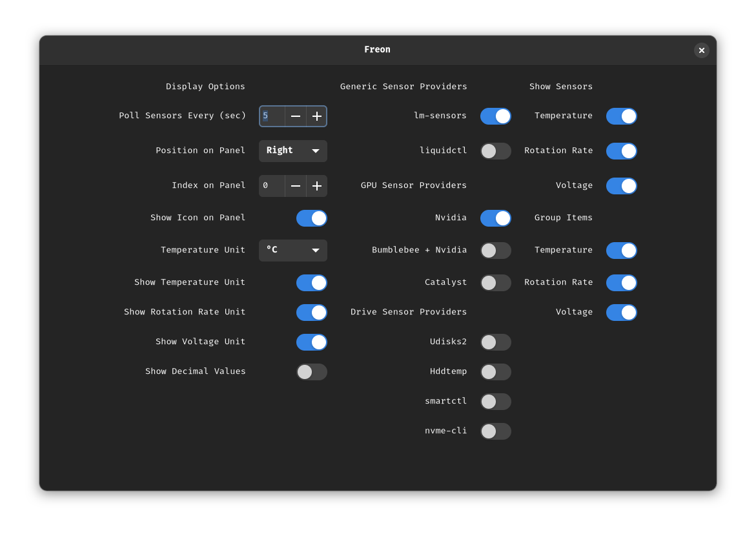
Task: Disable the Nvidia GPU sensor provider
Action: 495,218
